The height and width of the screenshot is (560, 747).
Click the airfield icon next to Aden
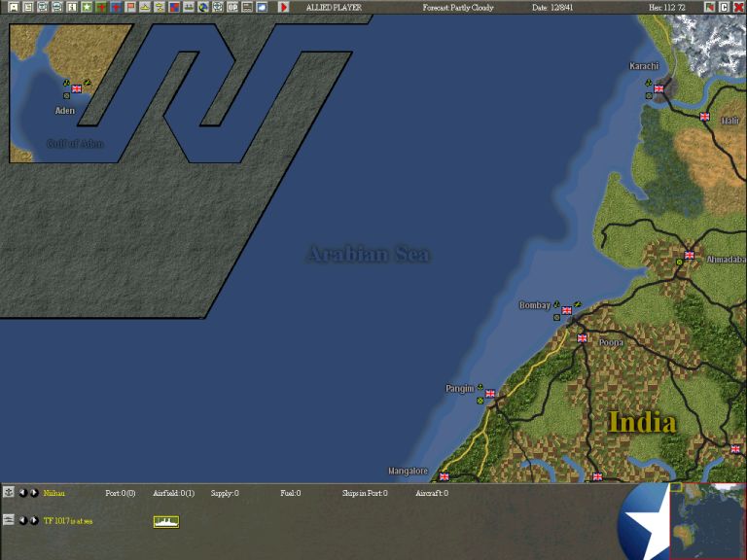click(x=88, y=83)
